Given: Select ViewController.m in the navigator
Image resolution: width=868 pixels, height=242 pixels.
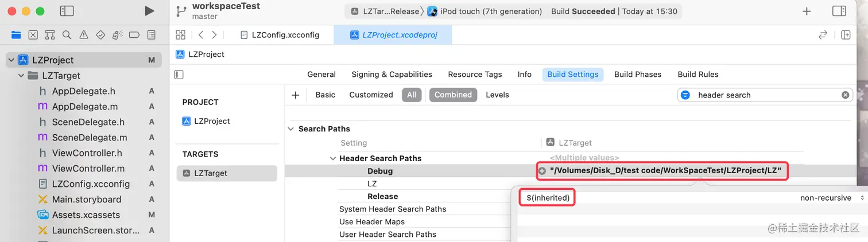Looking at the screenshot, I should (88, 169).
